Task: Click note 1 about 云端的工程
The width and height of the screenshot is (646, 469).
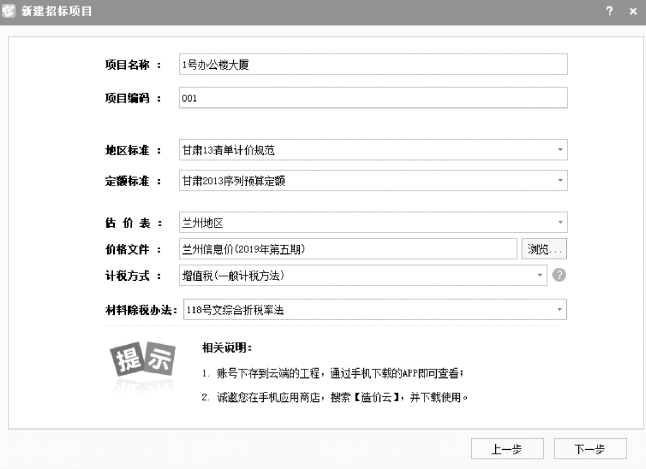Action: [x=333, y=373]
